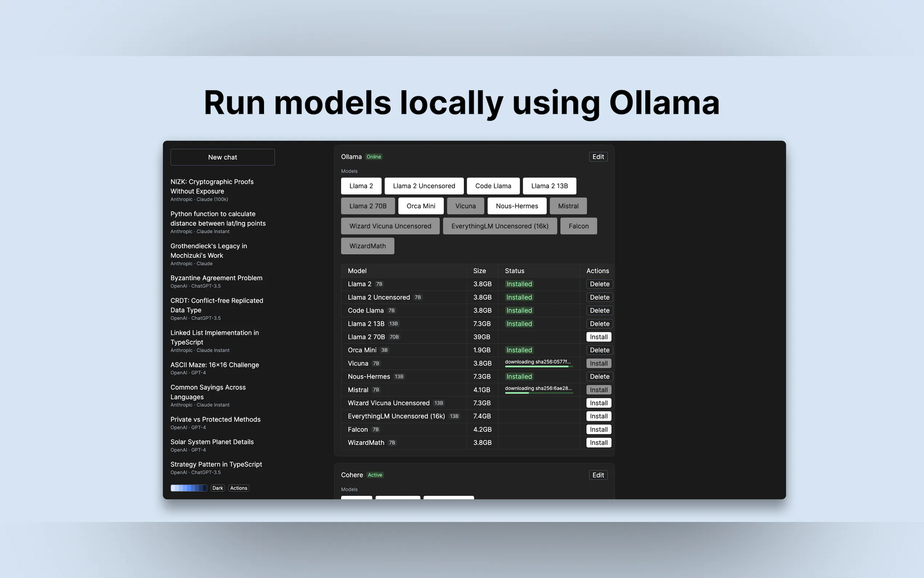This screenshot has height=578, width=924.
Task: Enable the Llama 2 70B model chip
Action: [368, 206]
